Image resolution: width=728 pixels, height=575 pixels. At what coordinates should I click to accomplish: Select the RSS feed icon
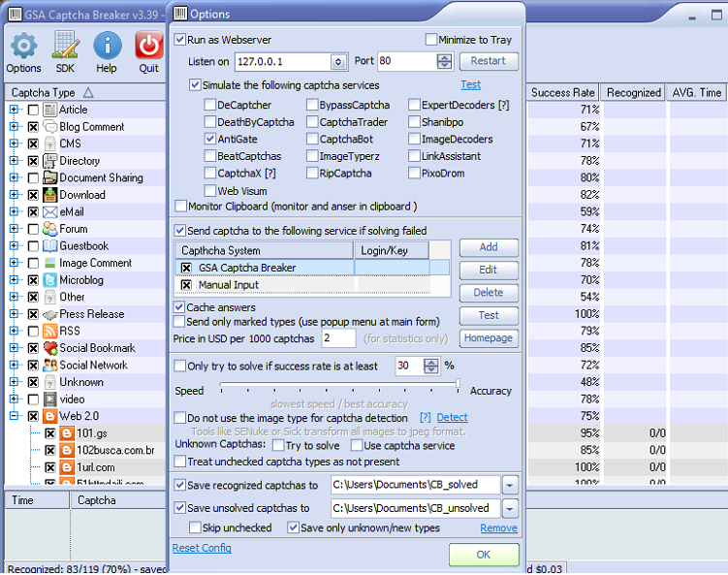pyautogui.click(x=49, y=331)
